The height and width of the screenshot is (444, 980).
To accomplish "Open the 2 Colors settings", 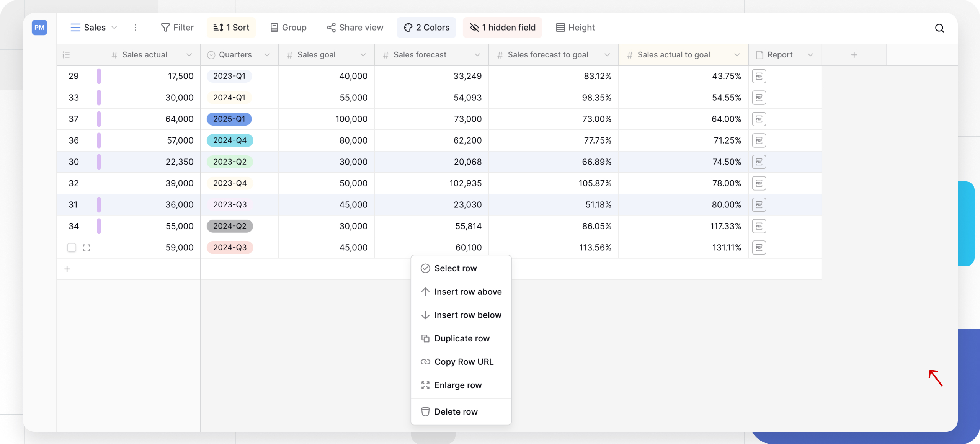I will click(426, 27).
